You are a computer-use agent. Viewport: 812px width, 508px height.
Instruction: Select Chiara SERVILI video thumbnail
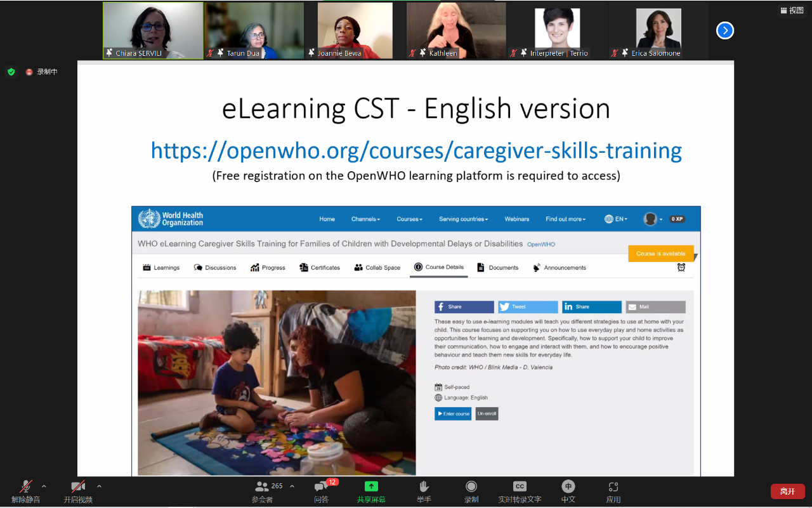(x=153, y=30)
